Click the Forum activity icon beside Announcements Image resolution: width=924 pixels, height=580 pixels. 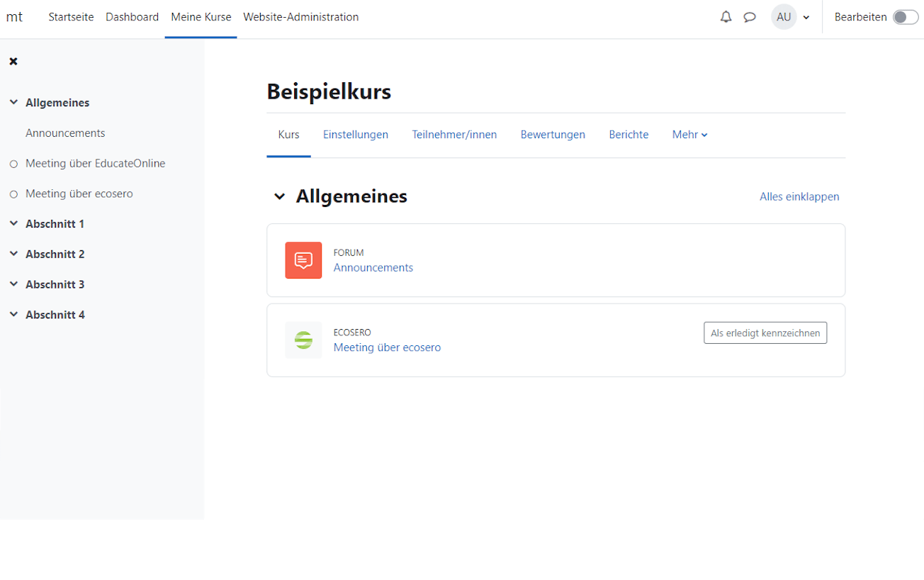coord(303,260)
